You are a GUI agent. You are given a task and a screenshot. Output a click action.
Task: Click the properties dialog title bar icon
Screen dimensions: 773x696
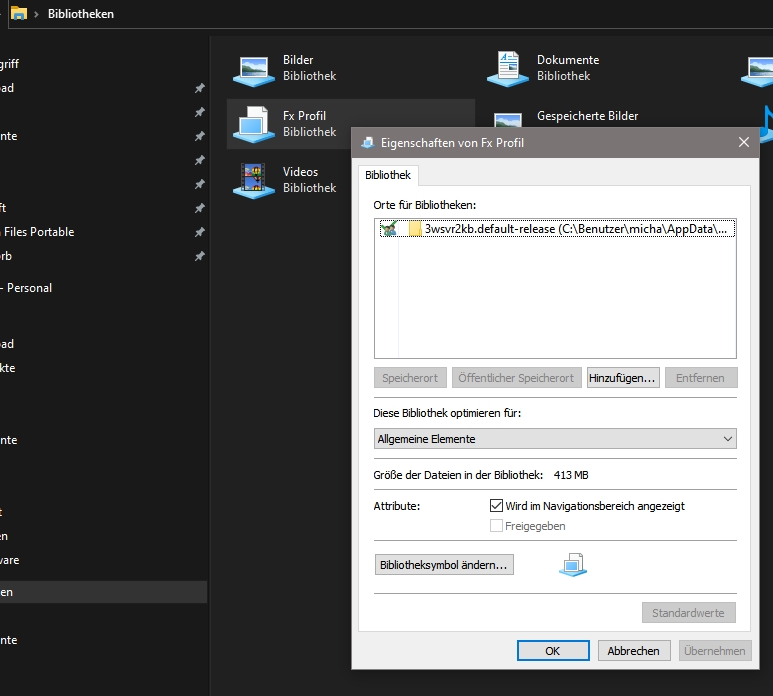point(367,143)
